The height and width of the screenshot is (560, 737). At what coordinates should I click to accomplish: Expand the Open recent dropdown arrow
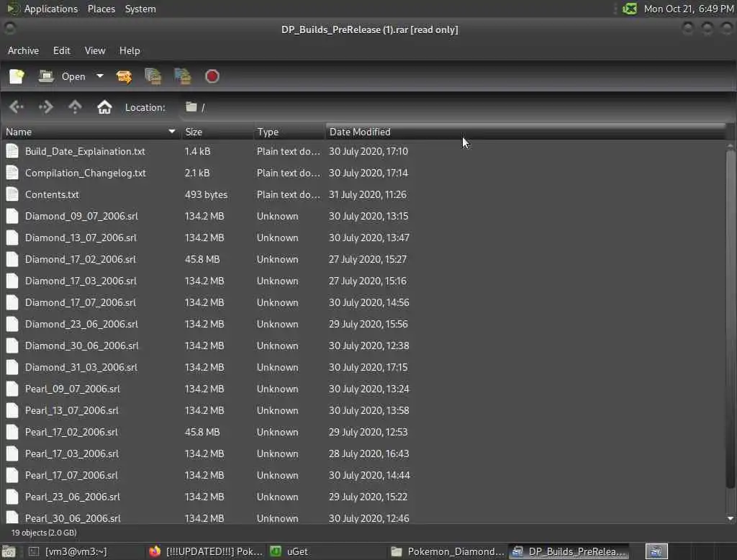pos(99,76)
